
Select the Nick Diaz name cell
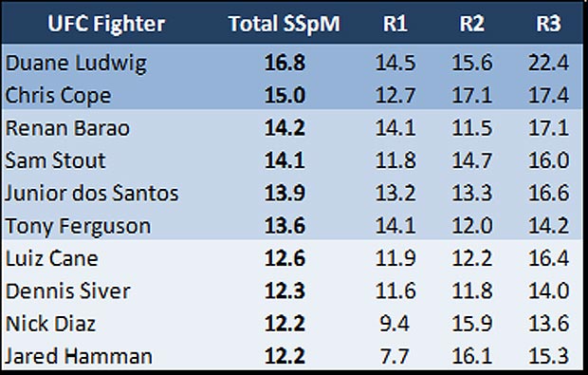coord(50,324)
